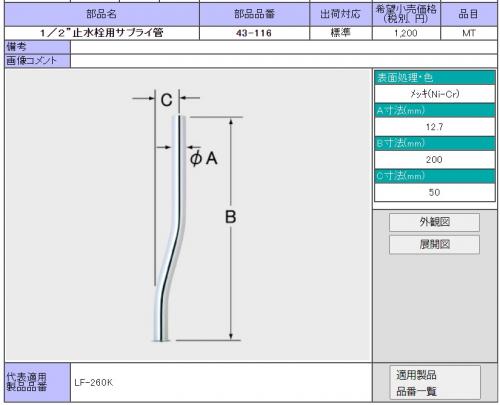
Task: Click the 標準 shipping status cell
Action: pyautogui.click(x=341, y=33)
